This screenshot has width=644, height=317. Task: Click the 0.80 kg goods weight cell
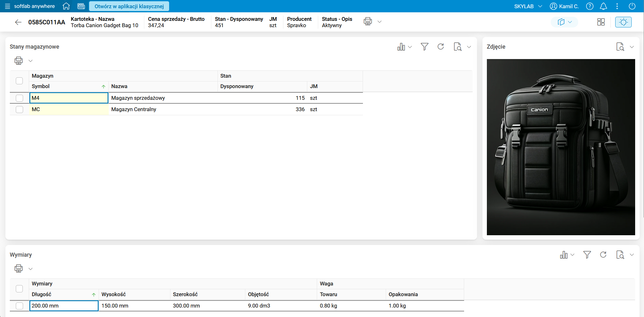[x=352, y=306]
